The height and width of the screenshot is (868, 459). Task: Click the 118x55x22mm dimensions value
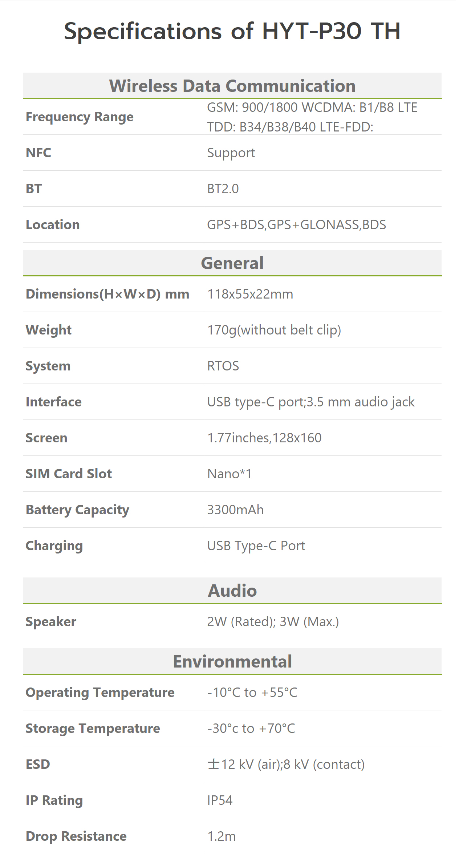point(250,294)
